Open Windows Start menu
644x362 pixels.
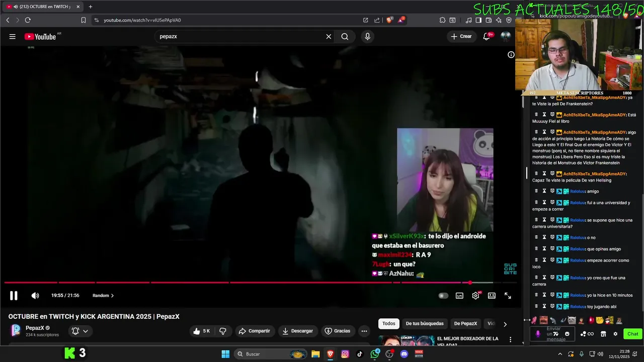(225, 354)
